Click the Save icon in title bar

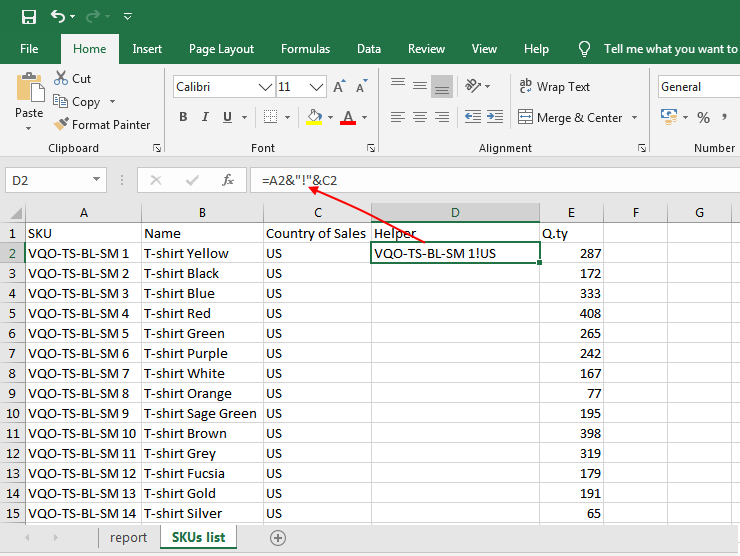click(x=28, y=17)
